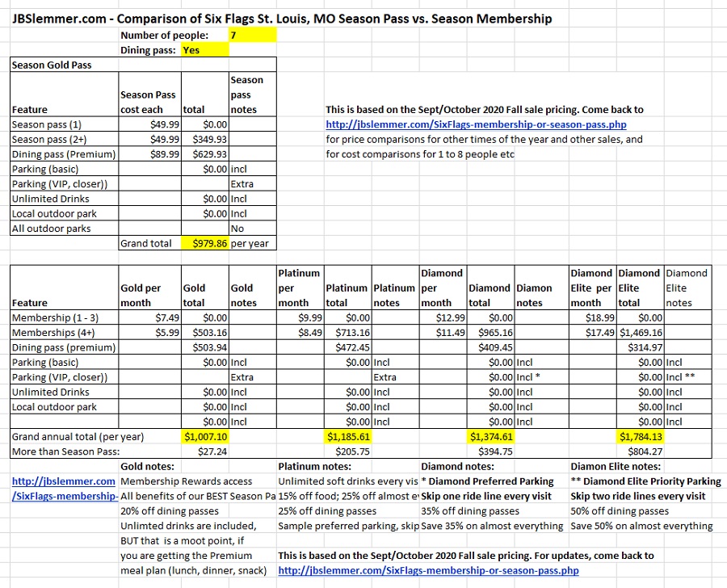Screen dimensions: 727x588
Task: Click the Membership (1 - 3) row label
Action: 64,317
